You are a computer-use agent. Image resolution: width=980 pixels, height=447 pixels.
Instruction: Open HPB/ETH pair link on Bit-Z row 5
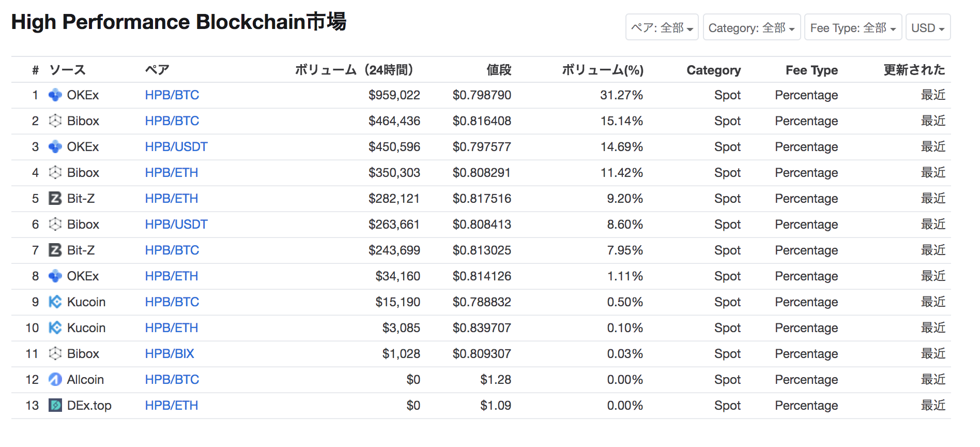pos(171,199)
